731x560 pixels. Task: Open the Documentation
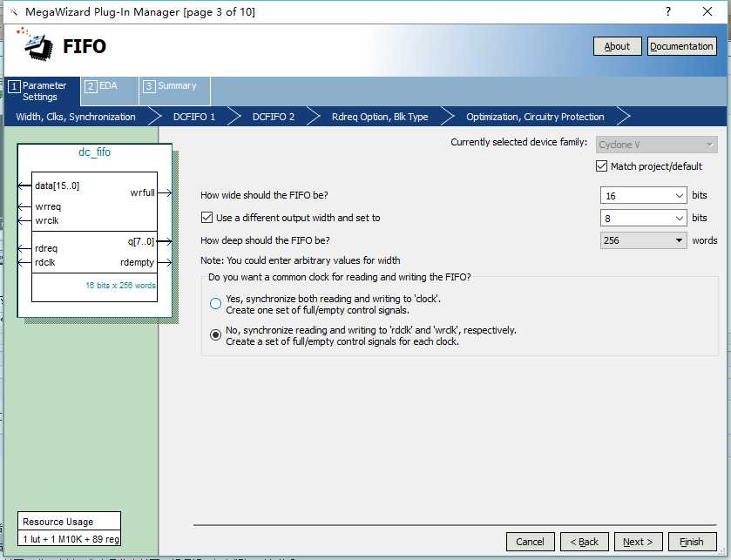[x=681, y=46]
